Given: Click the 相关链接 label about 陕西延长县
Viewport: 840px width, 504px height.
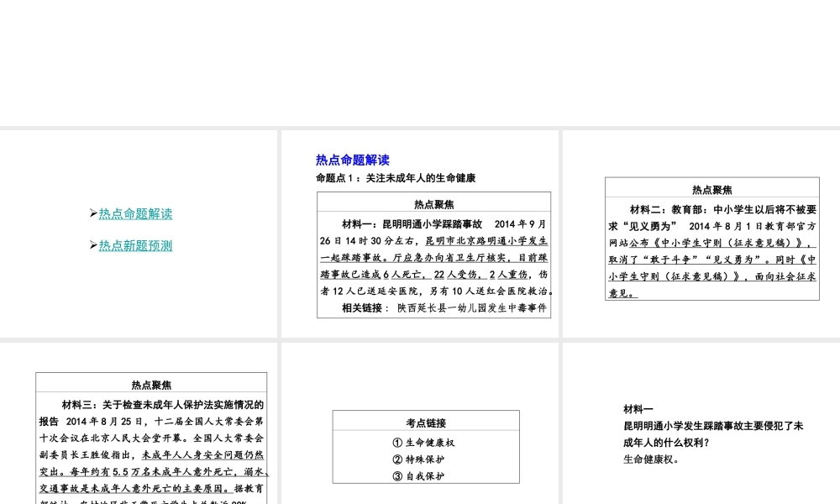Looking at the screenshot, I should (362, 308).
